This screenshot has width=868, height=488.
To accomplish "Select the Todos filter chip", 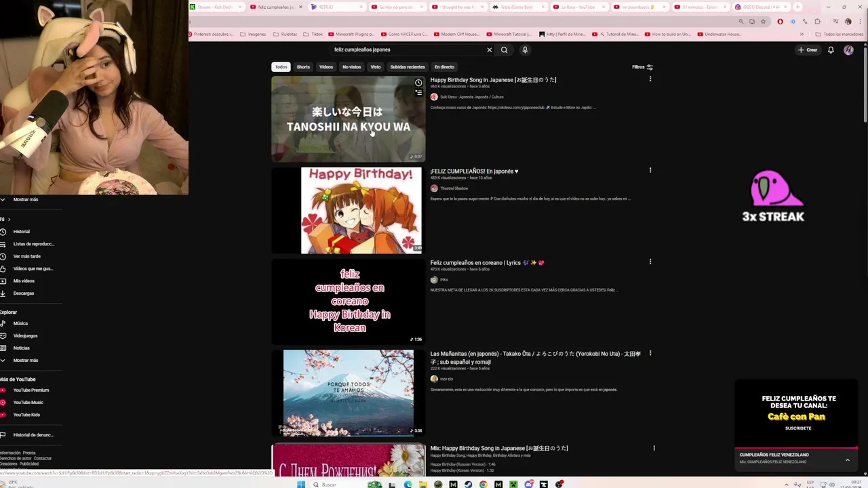I will click(x=281, y=67).
